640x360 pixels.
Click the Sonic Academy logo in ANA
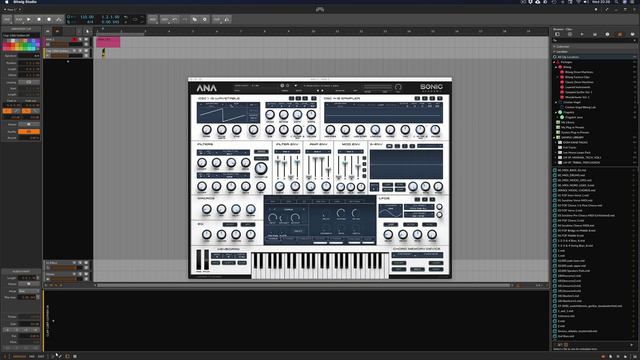[x=431, y=88]
